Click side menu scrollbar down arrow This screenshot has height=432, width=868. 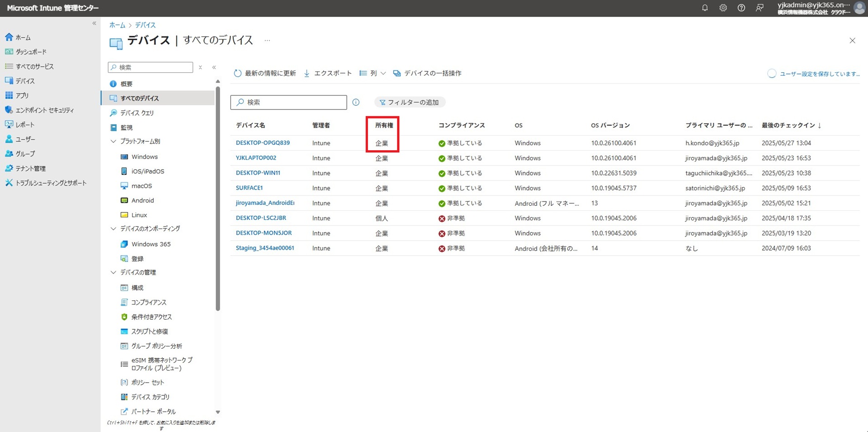217,412
